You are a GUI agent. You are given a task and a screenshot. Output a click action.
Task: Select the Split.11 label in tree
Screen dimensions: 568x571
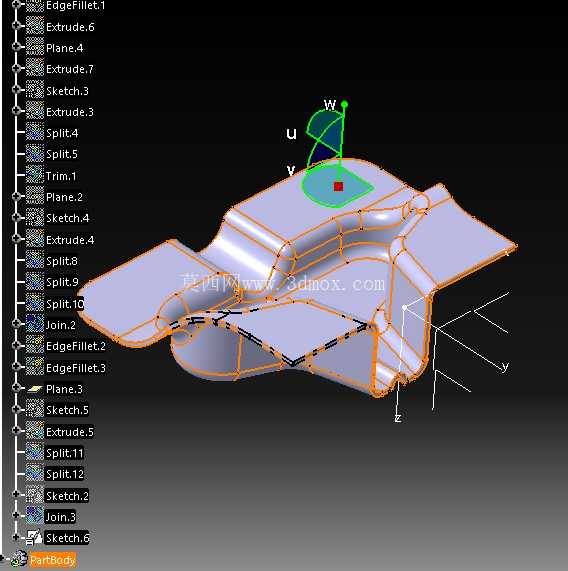pos(65,453)
